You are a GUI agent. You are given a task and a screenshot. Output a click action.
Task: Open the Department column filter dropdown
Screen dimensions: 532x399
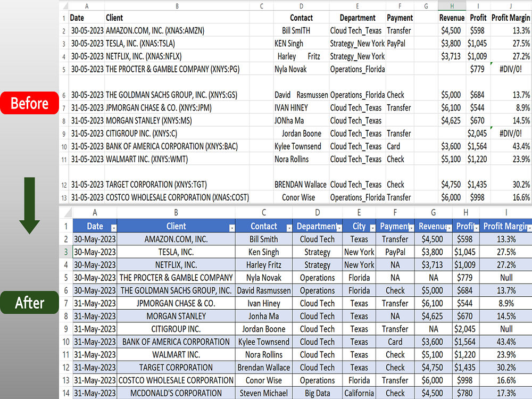point(339,228)
